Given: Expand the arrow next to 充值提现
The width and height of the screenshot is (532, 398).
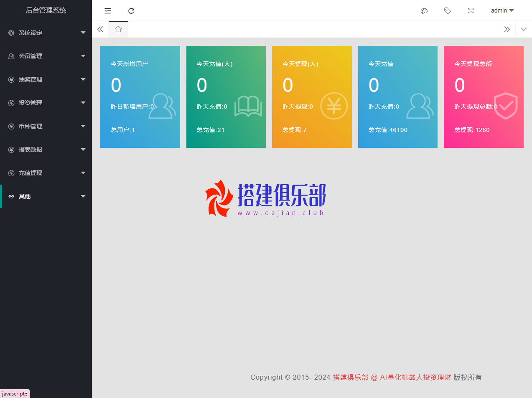Looking at the screenshot, I should pos(83,173).
